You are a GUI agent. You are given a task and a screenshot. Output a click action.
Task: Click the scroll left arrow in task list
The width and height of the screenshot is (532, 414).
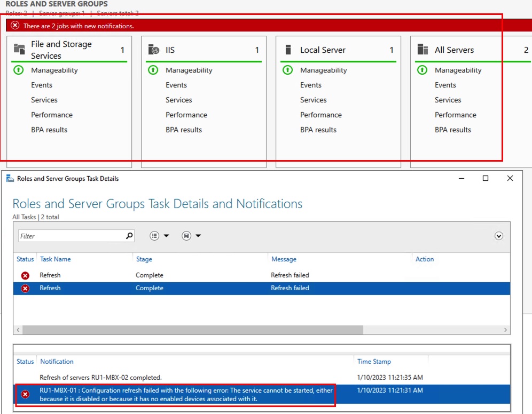(x=18, y=330)
